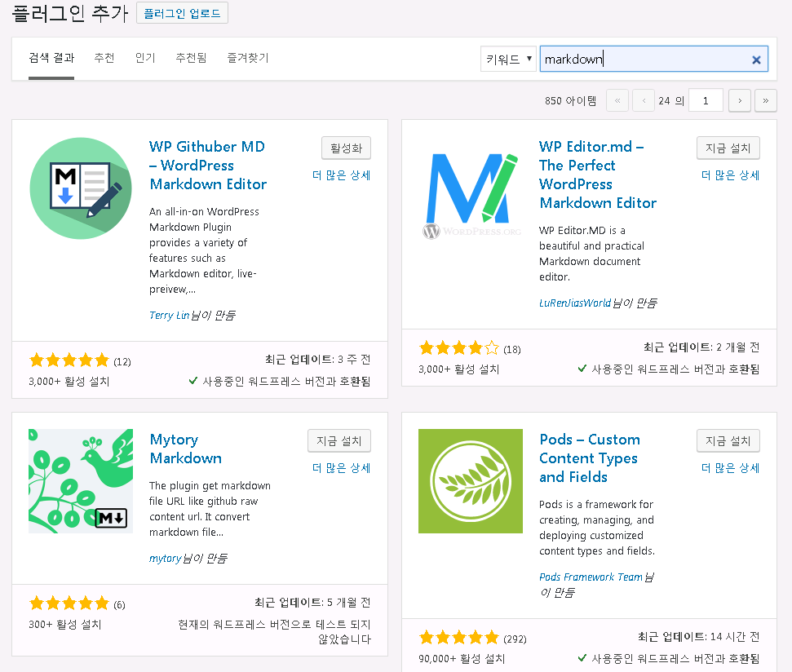Activate WP Githuber MD with 활성화
Image resolution: width=792 pixels, height=672 pixels.
[x=346, y=148]
